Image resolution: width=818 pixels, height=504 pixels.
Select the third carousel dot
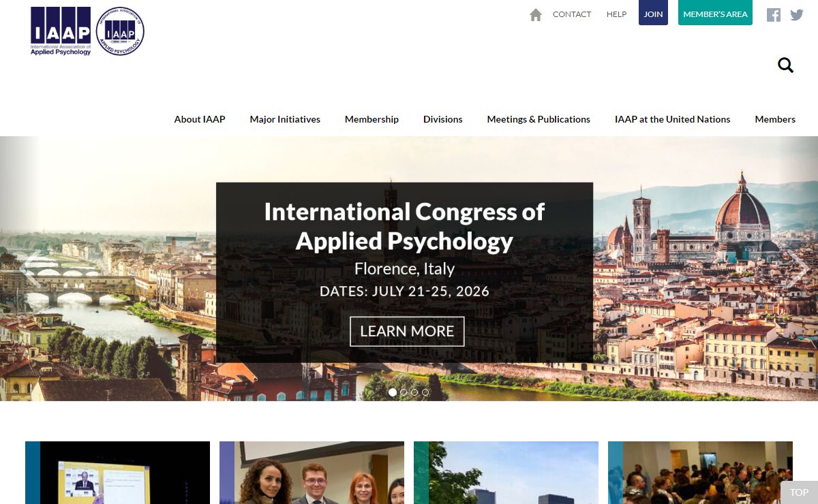(x=414, y=392)
